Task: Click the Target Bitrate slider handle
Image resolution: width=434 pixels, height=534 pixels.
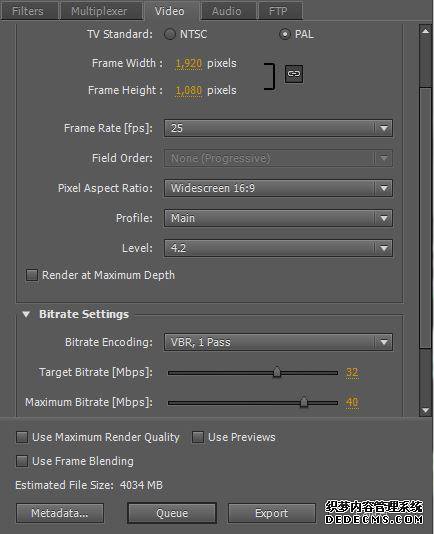Action: pyautogui.click(x=277, y=372)
